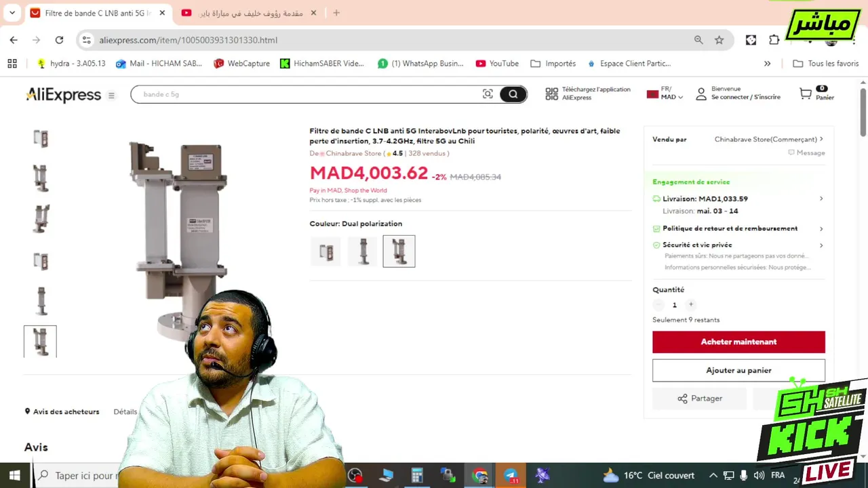The width and height of the screenshot is (868, 488).
Task: Choose the first Couleur variant swatch
Action: pos(326,251)
